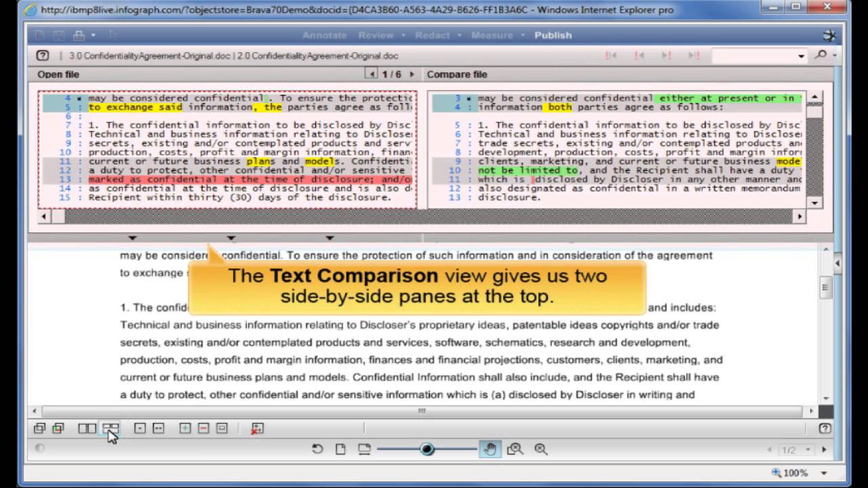Select the black overlay comparison view icon
868x488 pixels.
tap(39, 428)
